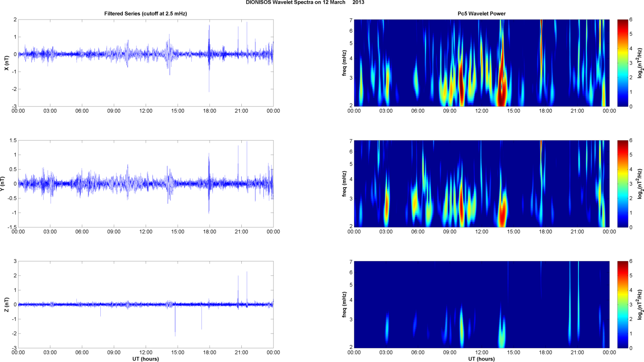This screenshot has width=644, height=362.
Task: Select the Filtered Series (cutoff at 2.5 mHz) title
Action: pyautogui.click(x=146, y=14)
